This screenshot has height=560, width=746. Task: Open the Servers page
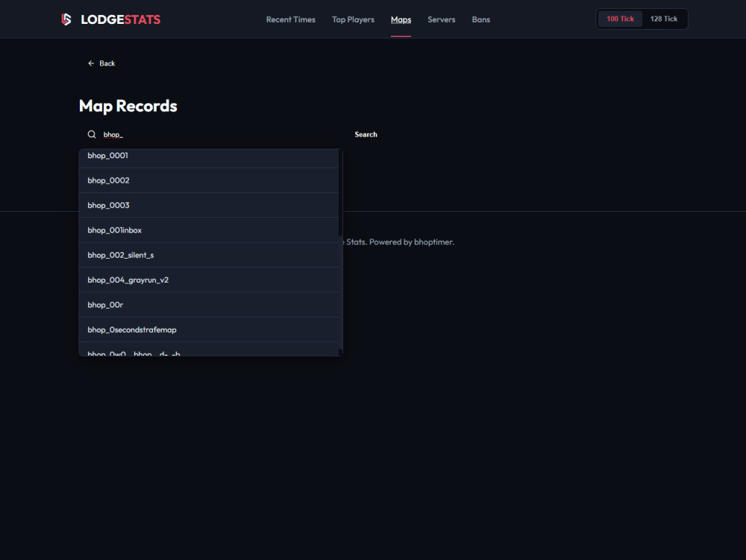pyautogui.click(x=442, y=19)
